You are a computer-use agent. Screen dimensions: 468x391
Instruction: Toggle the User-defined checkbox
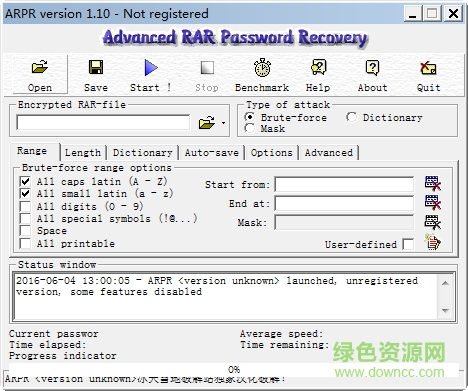pyautogui.click(x=408, y=244)
